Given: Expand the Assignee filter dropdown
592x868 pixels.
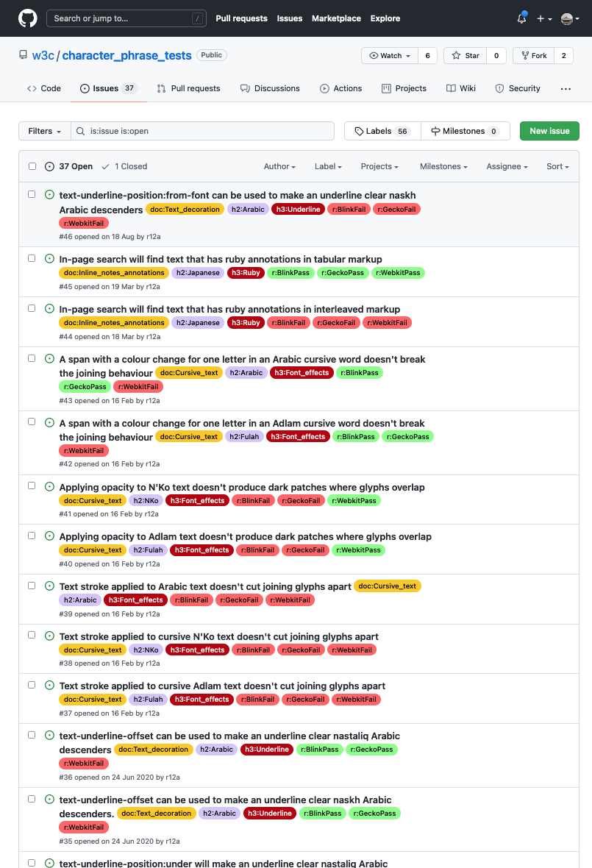Looking at the screenshot, I should click(507, 166).
